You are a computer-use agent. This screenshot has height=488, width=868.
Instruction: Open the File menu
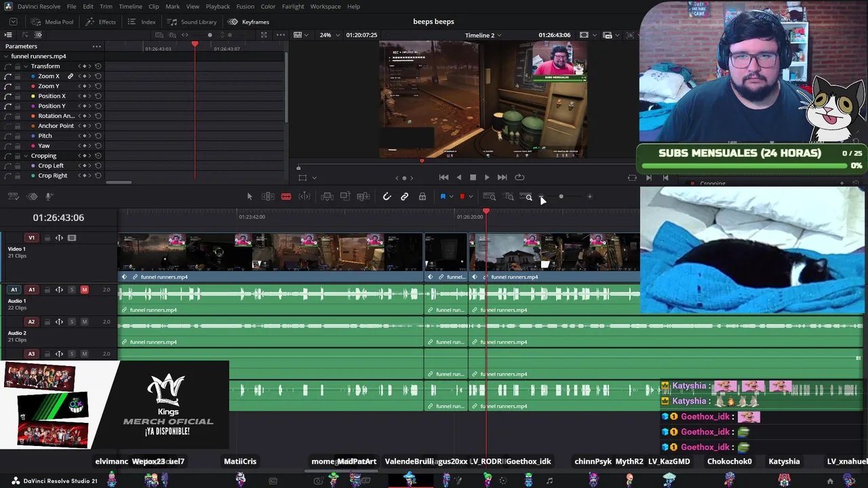(71, 7)
